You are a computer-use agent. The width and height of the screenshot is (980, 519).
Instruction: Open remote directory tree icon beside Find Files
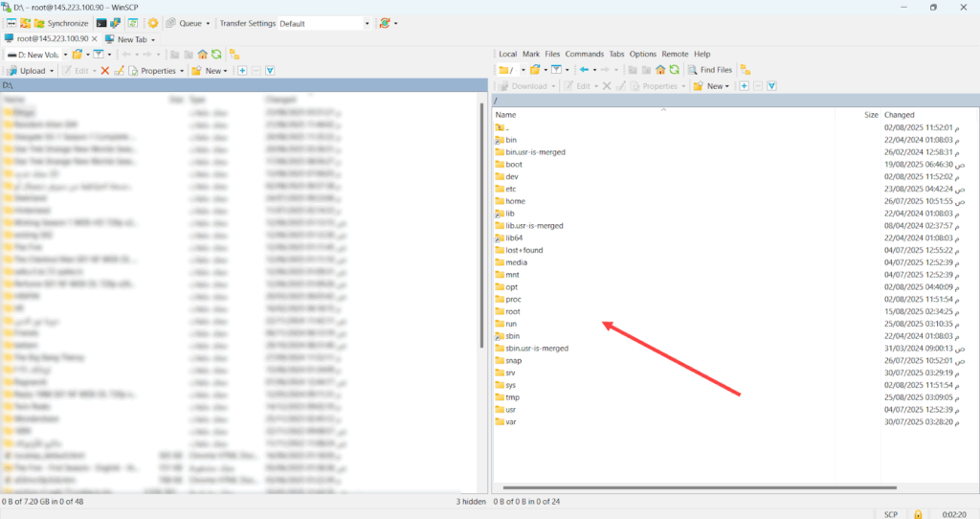(x=746, y=70)
